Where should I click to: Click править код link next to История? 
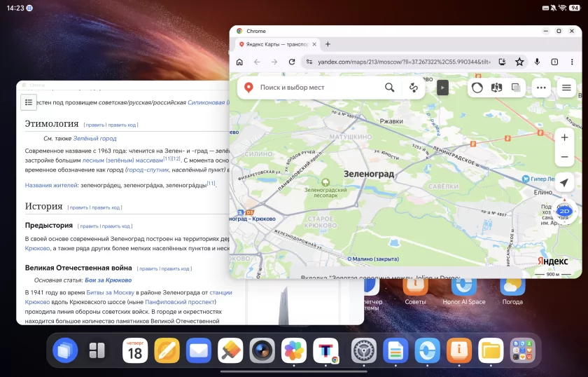[x=106, y=207]
